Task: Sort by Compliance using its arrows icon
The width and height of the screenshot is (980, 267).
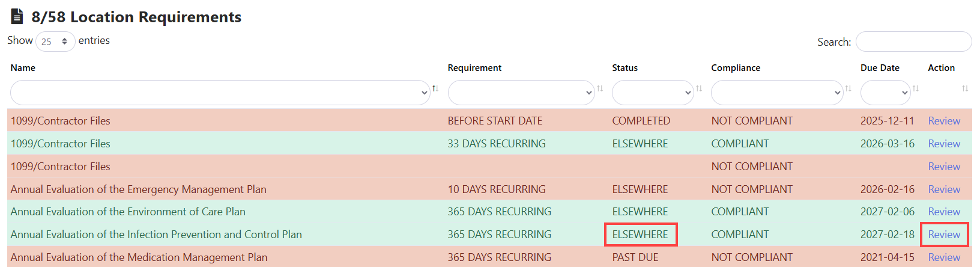Action: [x=848, y=89]
